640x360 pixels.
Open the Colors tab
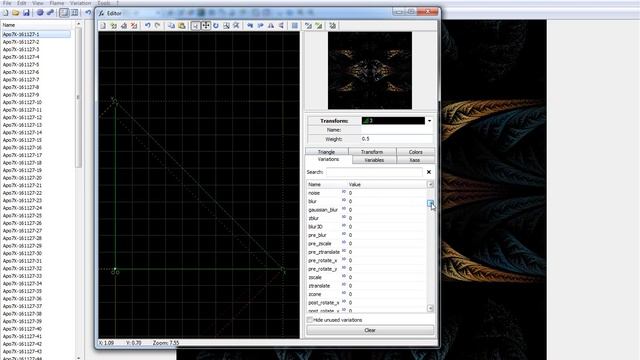tap(416, 152)
